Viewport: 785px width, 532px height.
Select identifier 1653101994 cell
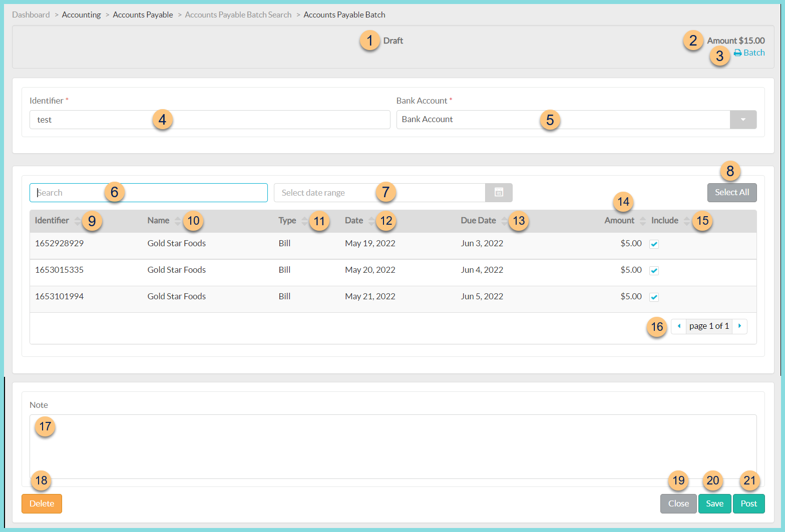[59, 296]
